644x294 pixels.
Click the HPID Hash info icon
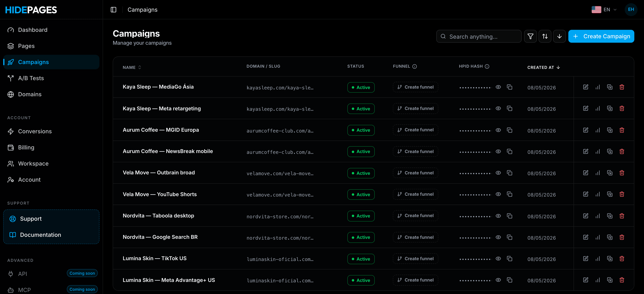[x=487, y=66]
